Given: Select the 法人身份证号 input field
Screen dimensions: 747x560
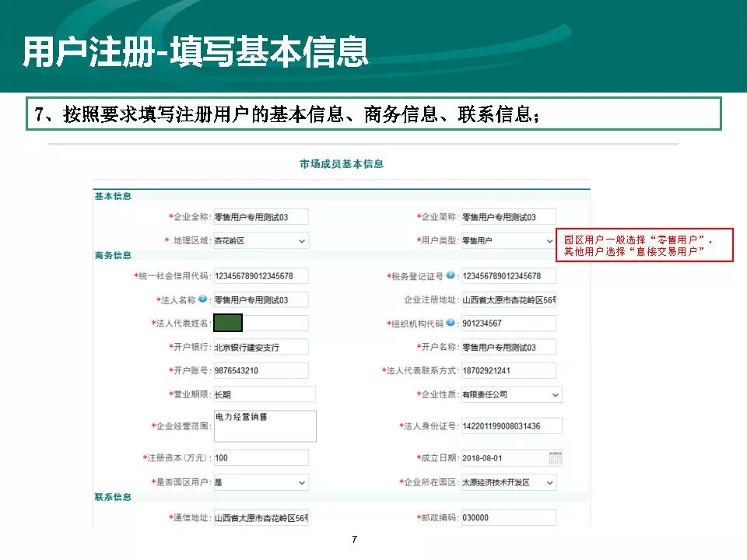Looking at the screenshot, I should [508, 426].
